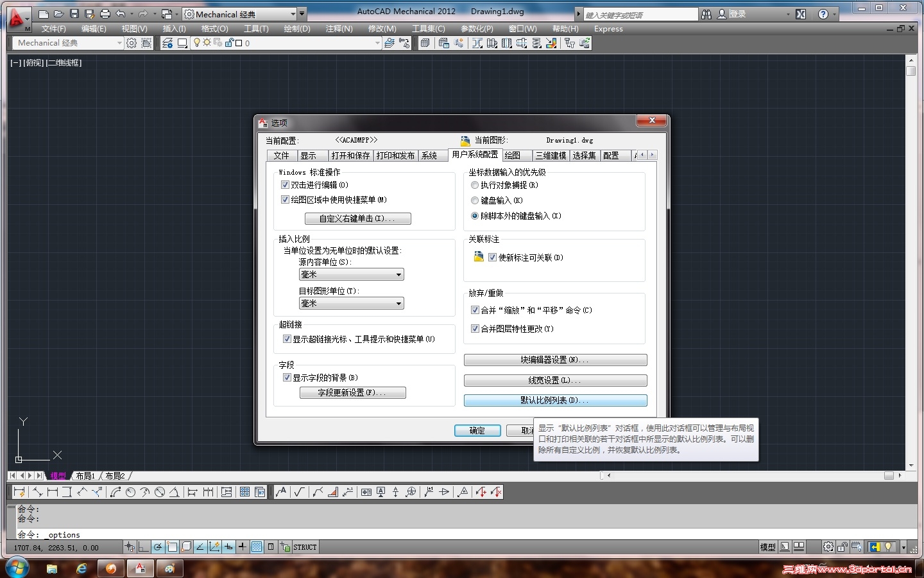Select the diameter dimension tool

(x=160, y=492)
